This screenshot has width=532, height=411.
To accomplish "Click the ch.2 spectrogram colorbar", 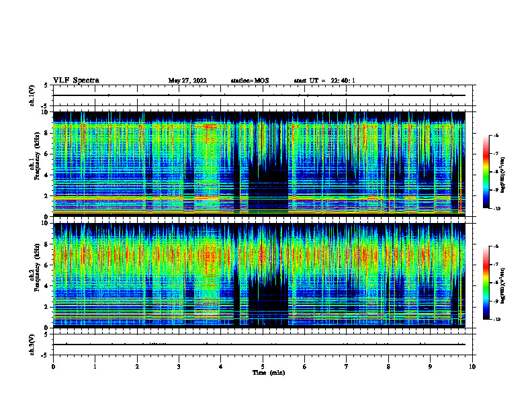I will point(486,283).
